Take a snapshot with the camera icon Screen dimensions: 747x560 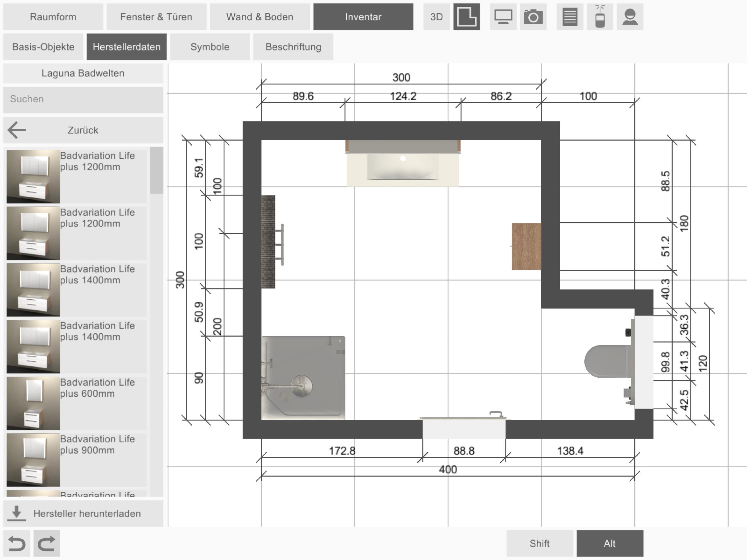[x=533, y=17]
